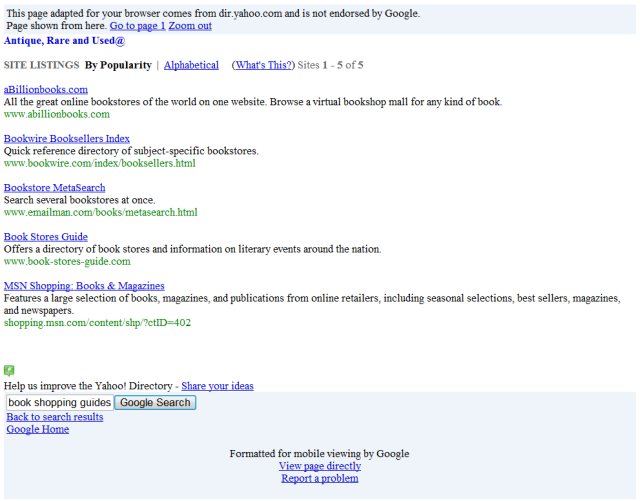Click shopping.msn.com/content/shp/?ctID=402 URL text
The height and width of the screenshot is (501, 640).
pos(97,323)
